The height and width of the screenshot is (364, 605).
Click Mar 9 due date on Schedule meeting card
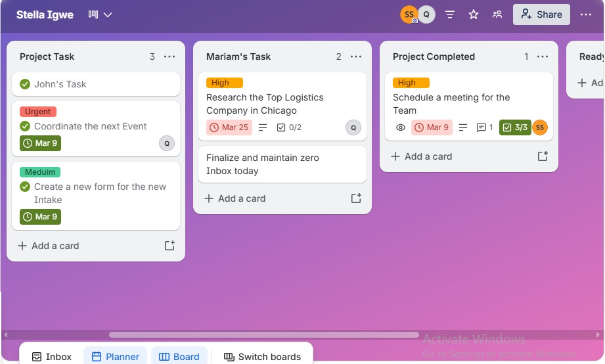pos(432,127)
